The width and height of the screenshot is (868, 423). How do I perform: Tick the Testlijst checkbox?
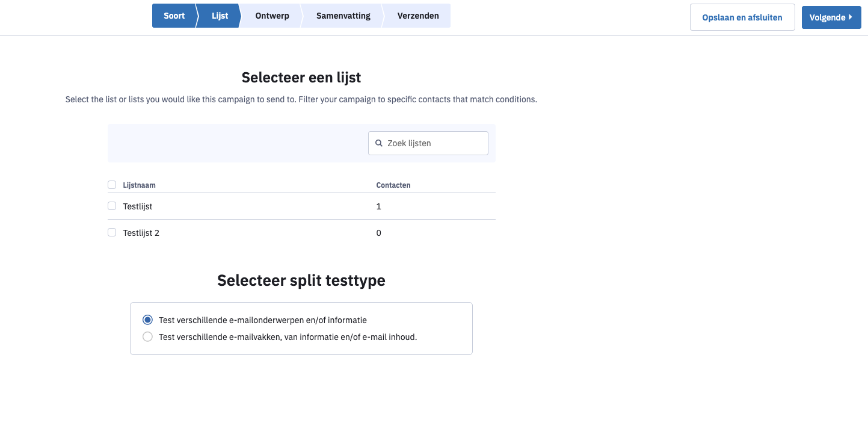pyautogui.click(x=112, y=206)
